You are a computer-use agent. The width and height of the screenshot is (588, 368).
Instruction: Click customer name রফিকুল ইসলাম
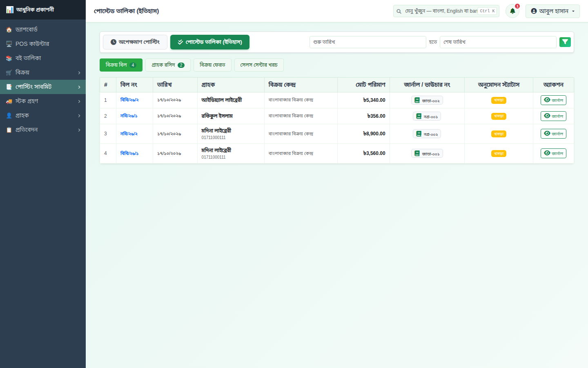click(217, 116)
